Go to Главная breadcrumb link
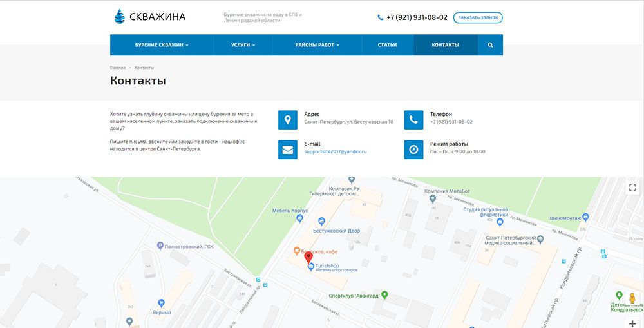 click(x=118, y=68)
